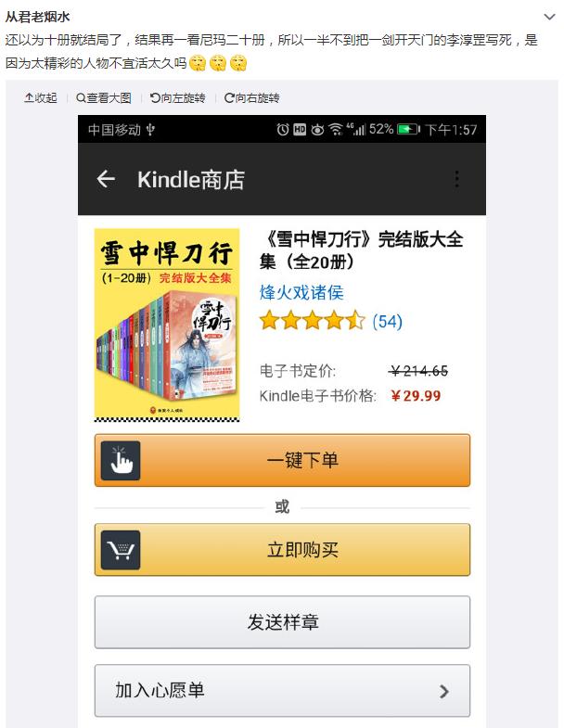564x728 pixels.
Task: Open author link 烽火戏诸侯
Action: coord(301,292)
